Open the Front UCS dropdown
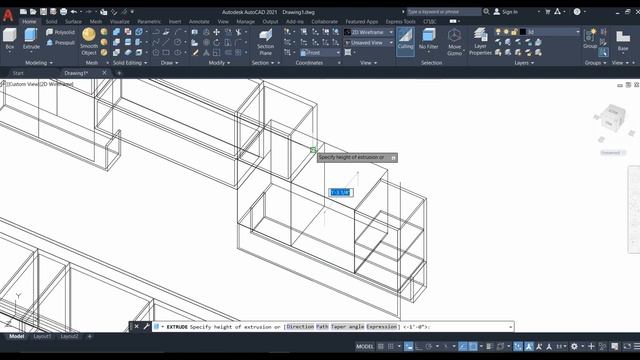Image resolution: width=640 pixels, height=360 pixels. coord(320,53)
